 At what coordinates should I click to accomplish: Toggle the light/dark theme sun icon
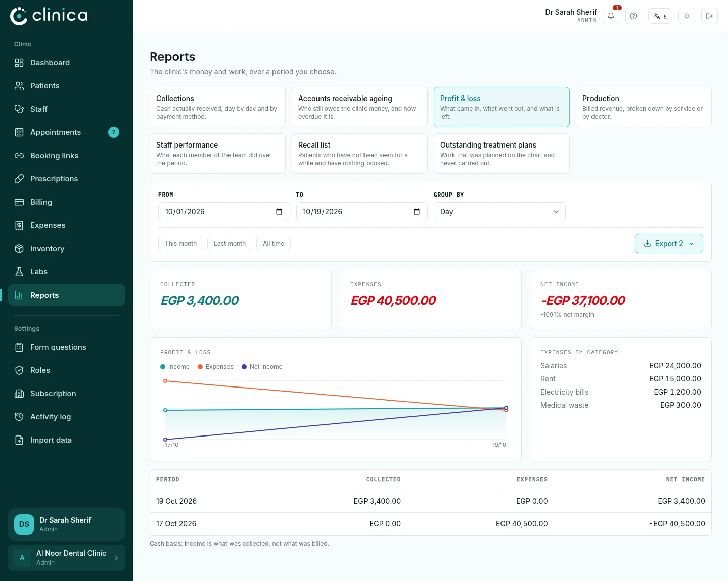point(687,16)
